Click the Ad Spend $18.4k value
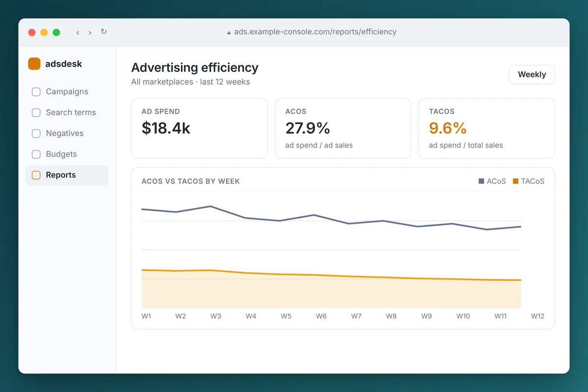Image resolution: width=588 pixels, height=392 pixels. (x=166, y=128)
